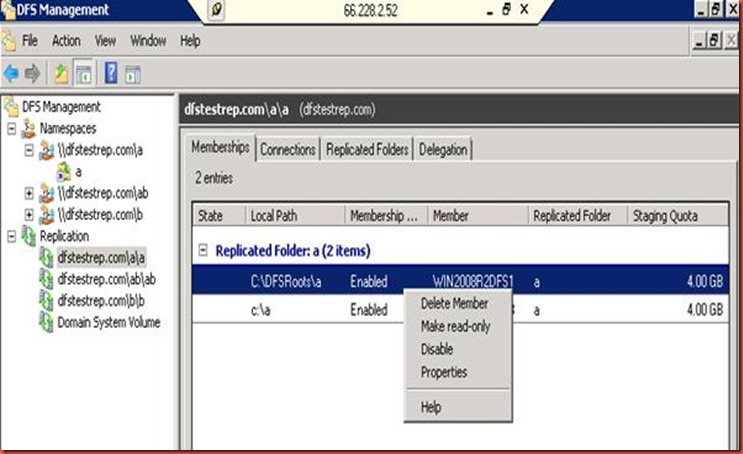Viewport: 743px width, 454px height.
Task: Toggle the Show/Hide Action Pane icon
Action: point(133,74)
